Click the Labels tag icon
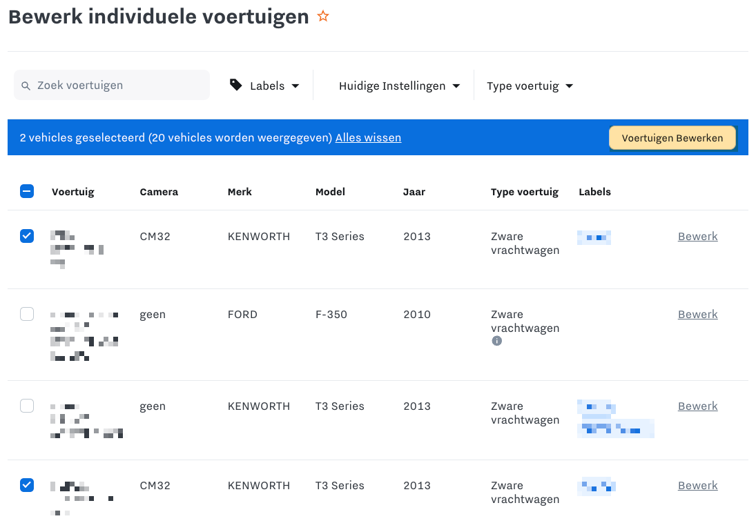 coord(236,86)
